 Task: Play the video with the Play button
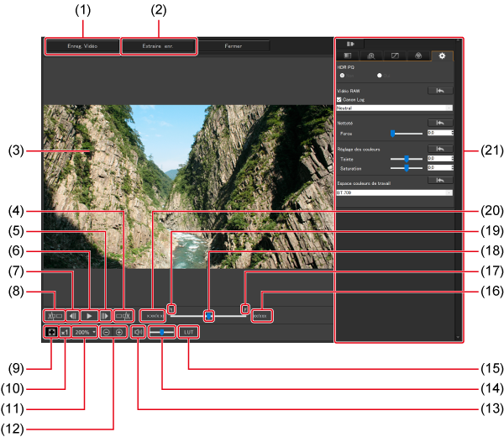[x=89, y=316]
